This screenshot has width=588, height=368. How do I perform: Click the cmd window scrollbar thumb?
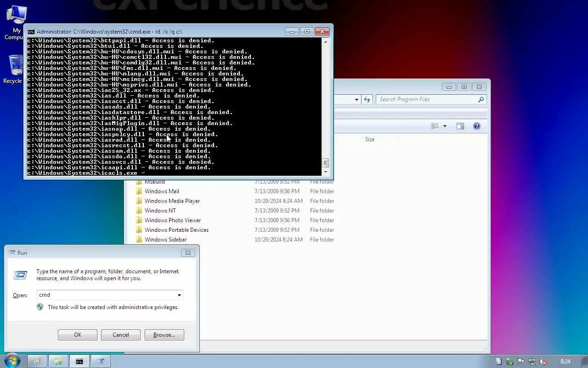tap(326, 163)
